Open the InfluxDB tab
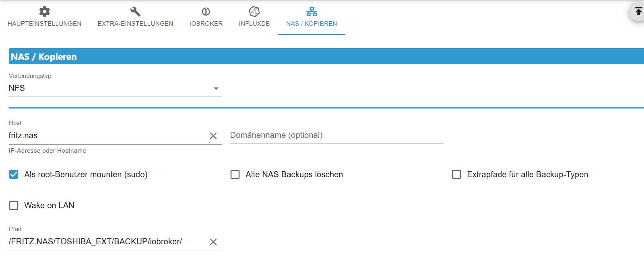644x260 pixels. [x=254, y=18]
